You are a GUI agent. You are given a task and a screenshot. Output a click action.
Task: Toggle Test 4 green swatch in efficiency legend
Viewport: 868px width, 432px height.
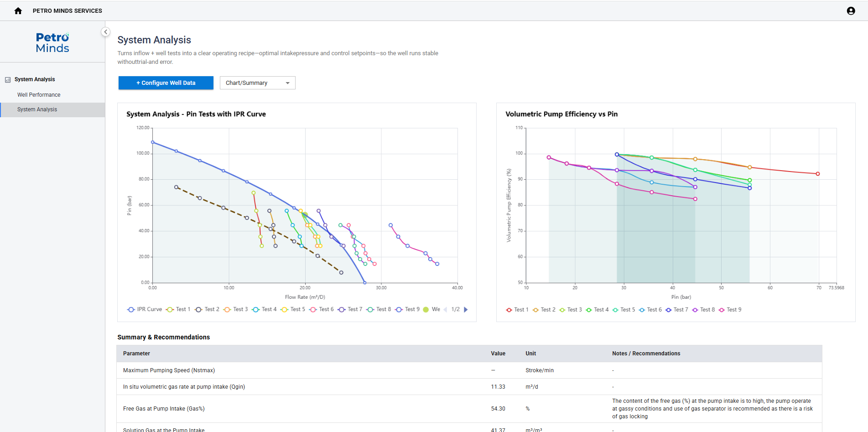pos(589,310)
